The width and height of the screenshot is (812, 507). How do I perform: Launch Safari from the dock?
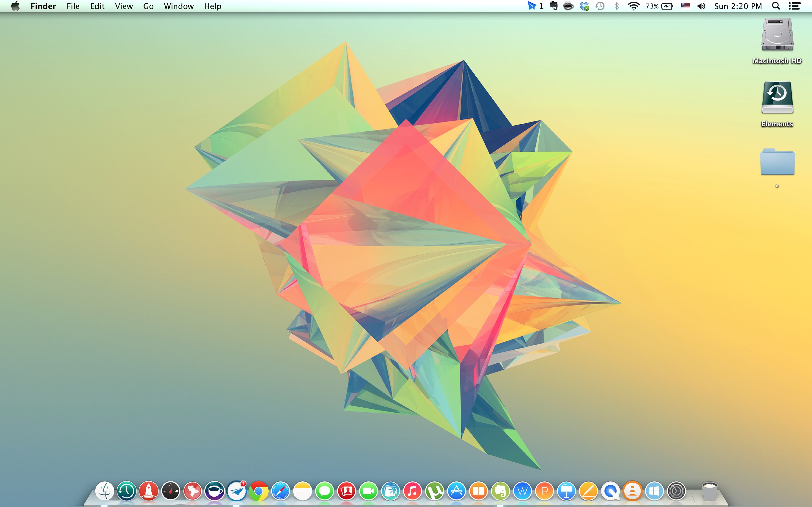281,491
